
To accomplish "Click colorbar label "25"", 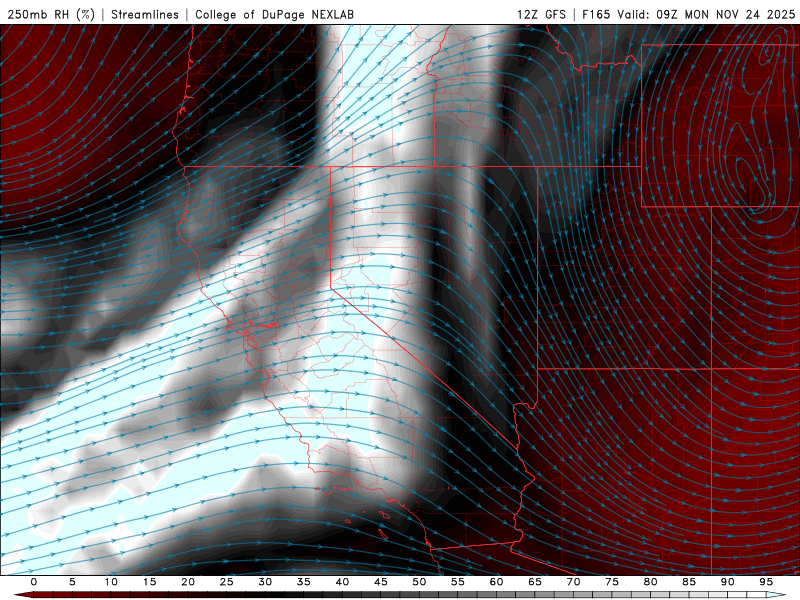I will (x=227, y=582).
